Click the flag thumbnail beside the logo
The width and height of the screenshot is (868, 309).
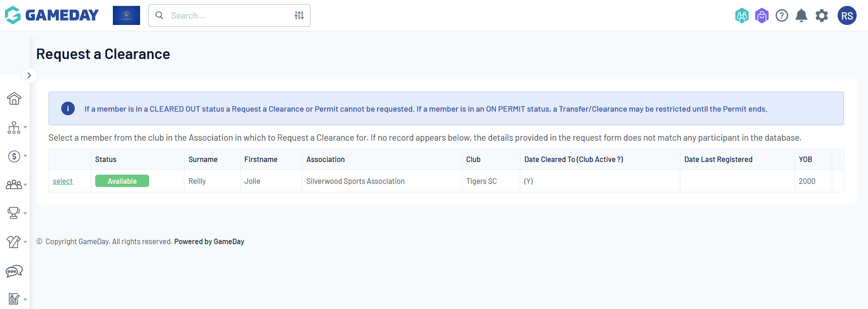click(x=126, y=15)
